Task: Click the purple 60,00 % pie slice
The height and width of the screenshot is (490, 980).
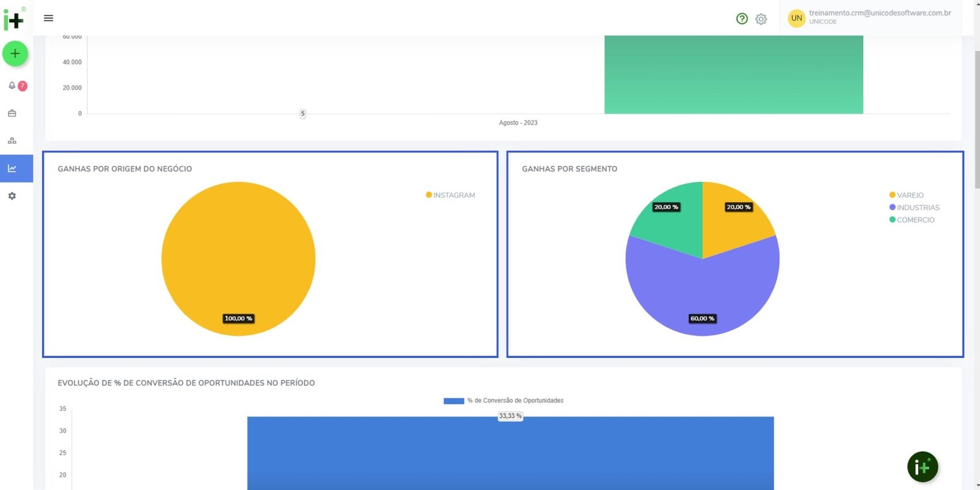Action: (x=702, y=288)
